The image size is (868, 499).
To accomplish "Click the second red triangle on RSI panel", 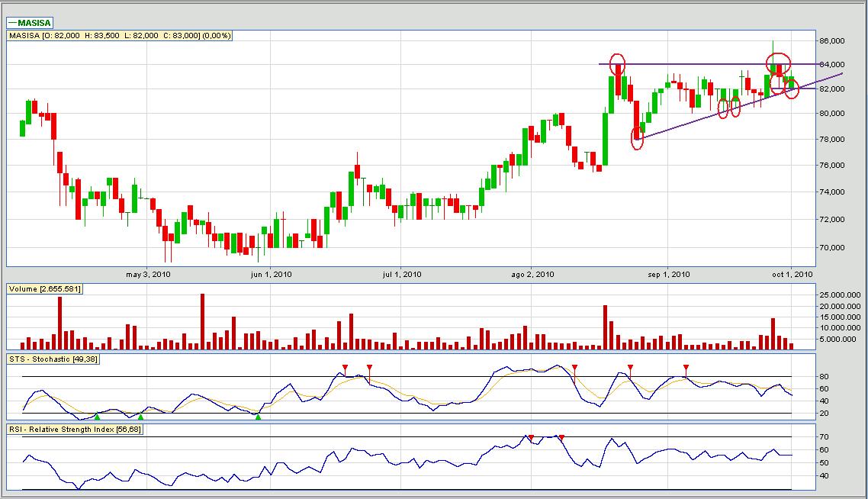I will (x=561, y=437).
